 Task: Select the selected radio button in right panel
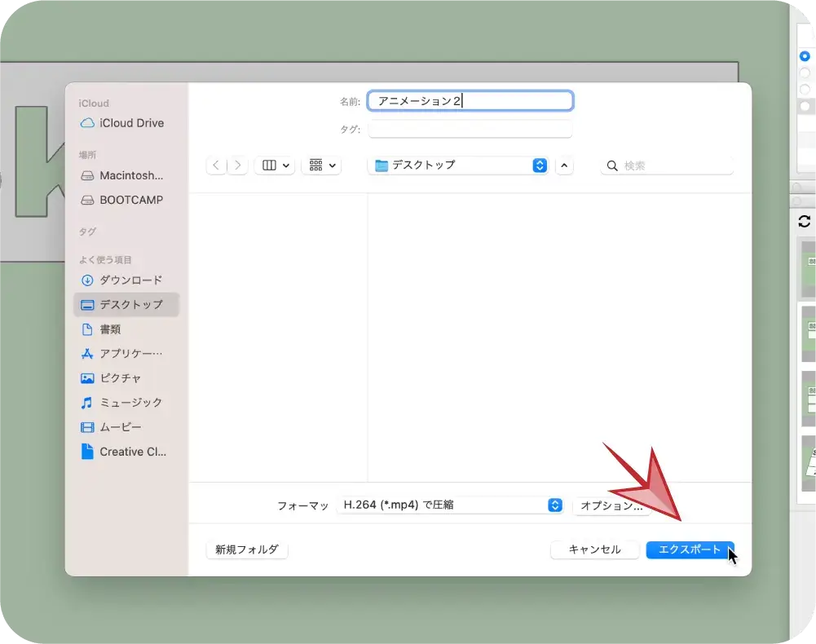805,56
